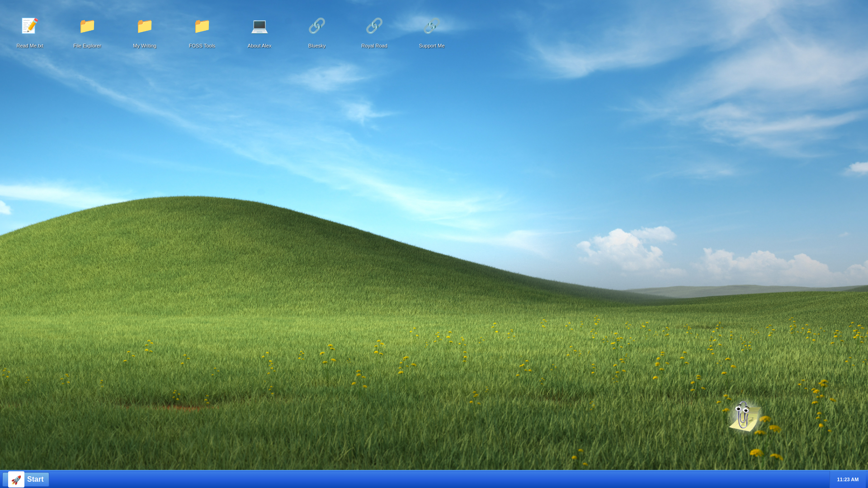Viewport: 868px width, 488px height.
Task: Open the My Writing folder icon
Action: (x=145, y=26)
